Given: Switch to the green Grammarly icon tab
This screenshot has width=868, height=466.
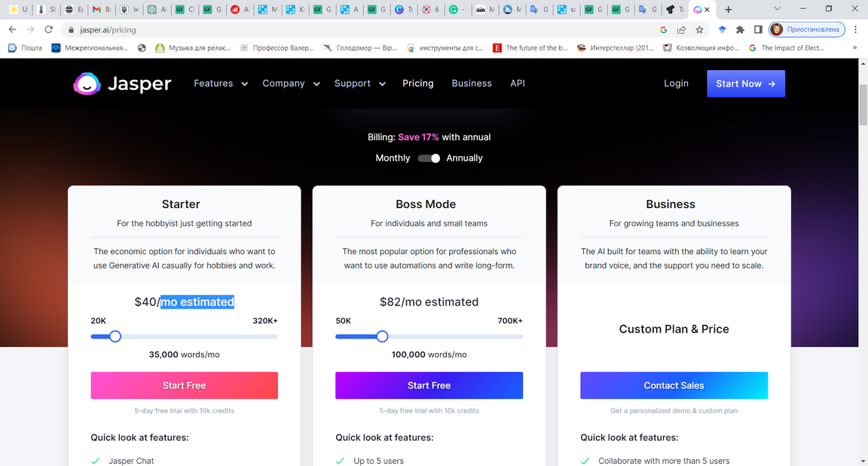Looking at the screenshot, I should 458,9.
